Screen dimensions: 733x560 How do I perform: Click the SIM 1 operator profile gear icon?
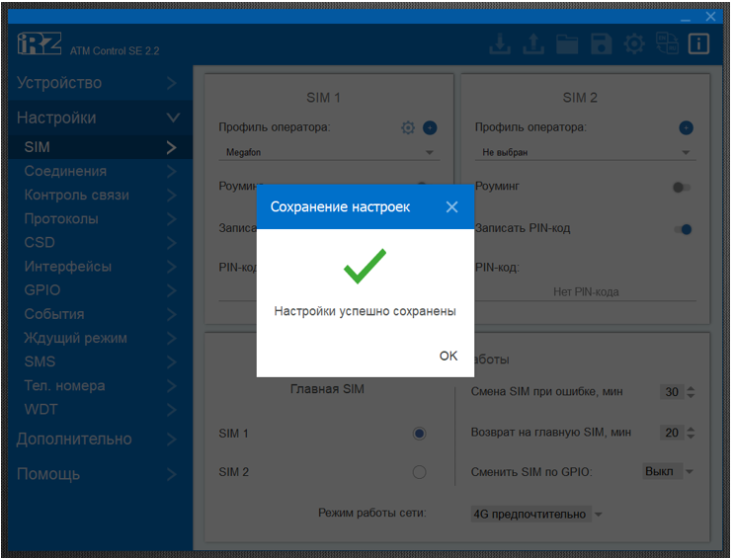tap(408, 127)
